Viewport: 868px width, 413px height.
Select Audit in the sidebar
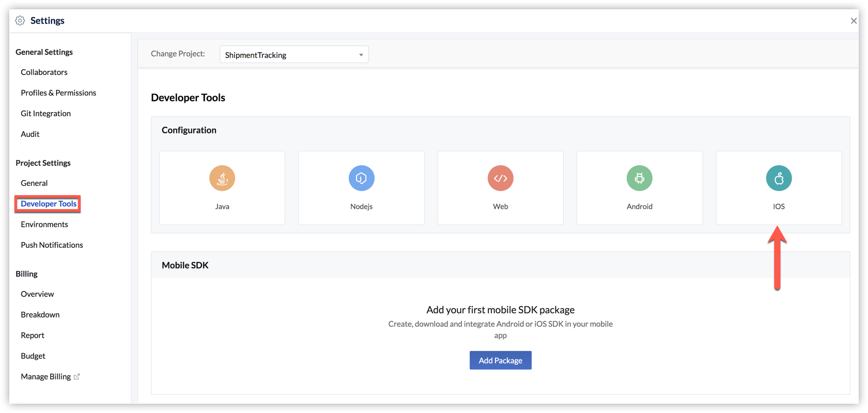click(30, 134)
